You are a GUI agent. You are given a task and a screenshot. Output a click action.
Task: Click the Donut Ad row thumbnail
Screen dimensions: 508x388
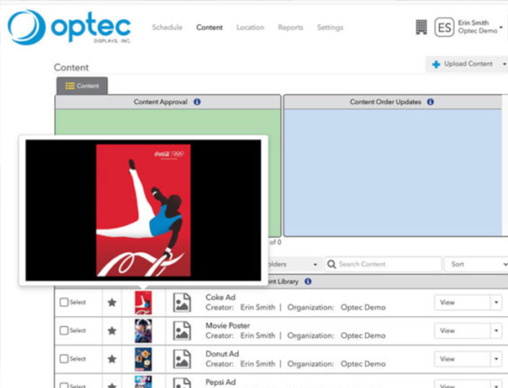(x=143, y=359)
